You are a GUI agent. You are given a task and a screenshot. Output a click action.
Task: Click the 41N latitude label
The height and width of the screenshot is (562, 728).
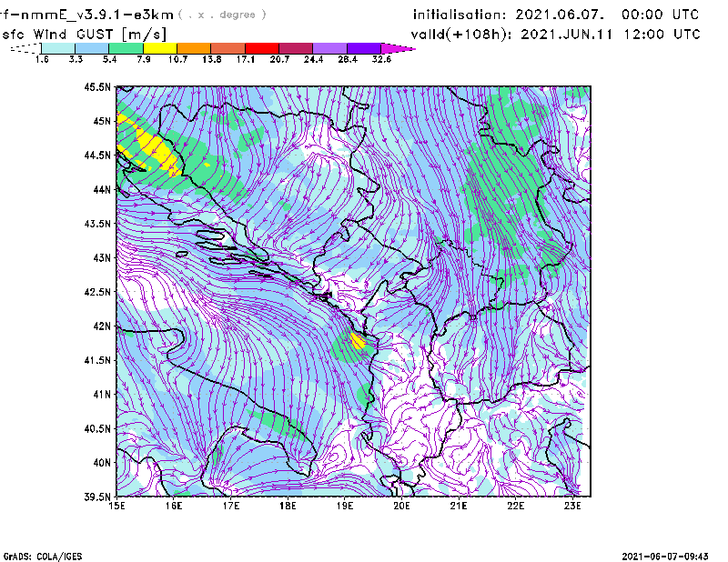pos(102,395)
